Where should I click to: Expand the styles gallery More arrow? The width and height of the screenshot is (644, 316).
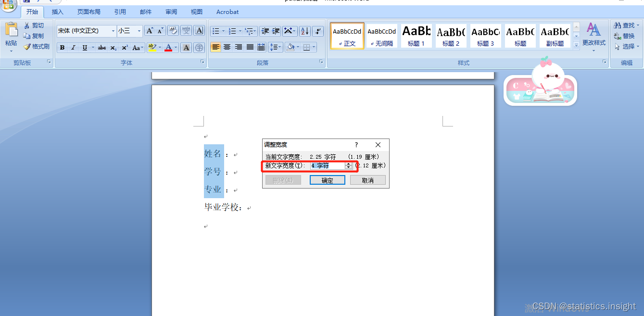pos(576,45)
